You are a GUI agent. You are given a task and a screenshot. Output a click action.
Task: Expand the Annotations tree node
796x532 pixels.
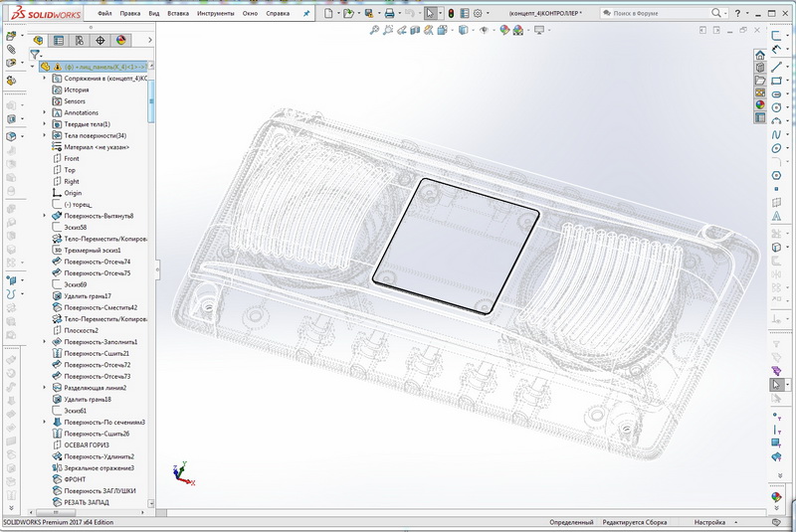(44, 112)
